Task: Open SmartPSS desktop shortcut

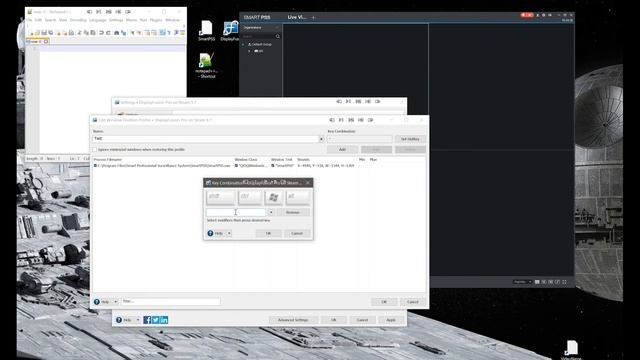Action: click(x=206, y=31)
